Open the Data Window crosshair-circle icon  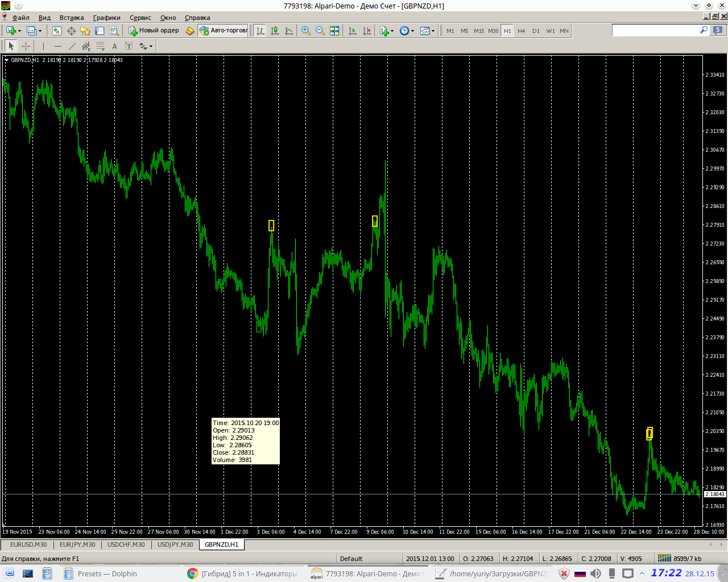(x=71, y=31)
